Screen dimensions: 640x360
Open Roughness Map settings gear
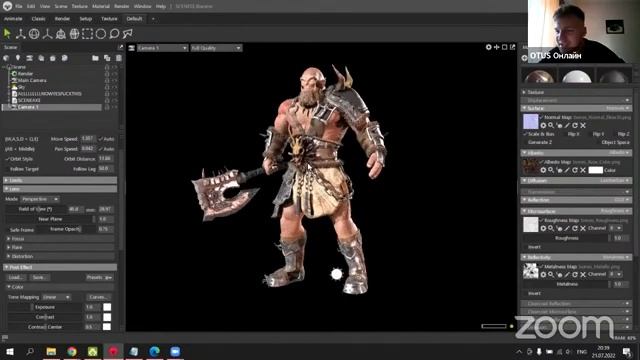click(543, 228)
